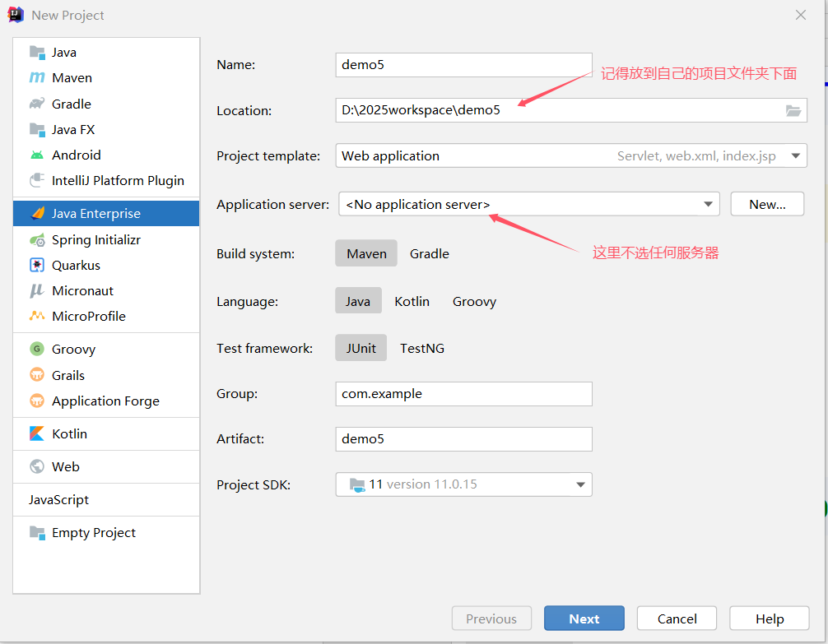Screen dimensions: 828x644
Task: Click New... application server button
Action: pyautogui.click(x=767, y=204)
